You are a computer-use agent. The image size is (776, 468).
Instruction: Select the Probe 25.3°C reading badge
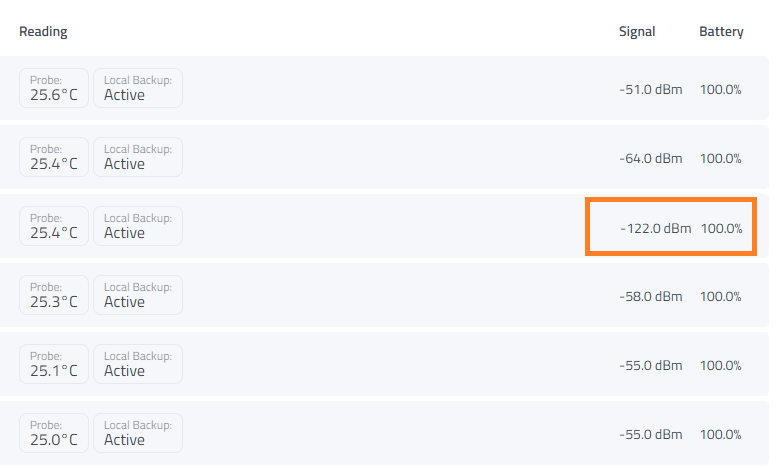pos(54,295)
